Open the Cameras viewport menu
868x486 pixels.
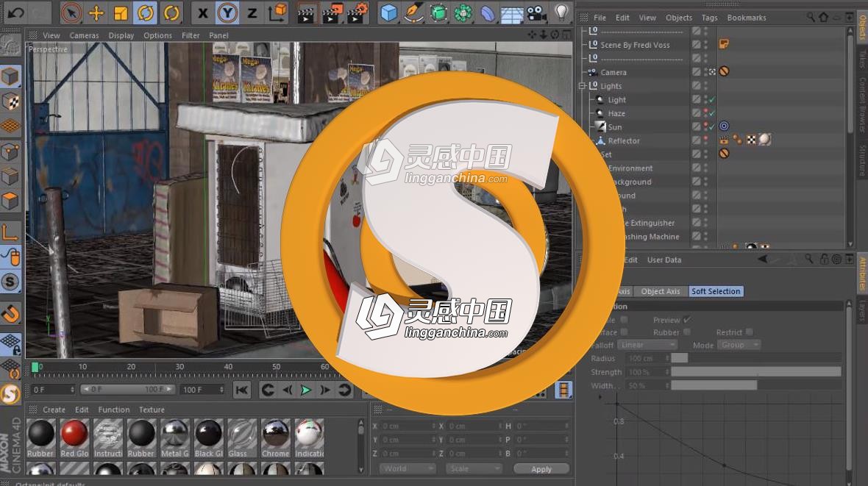pos(84,35)
